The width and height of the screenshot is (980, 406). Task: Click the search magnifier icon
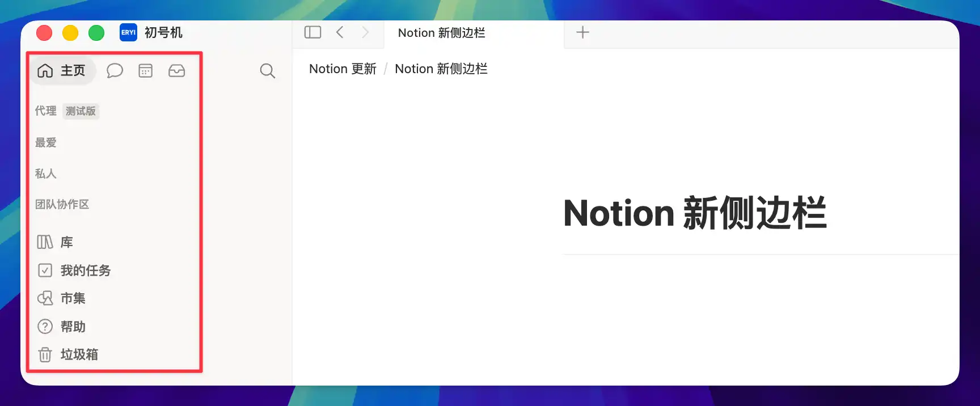267,71
